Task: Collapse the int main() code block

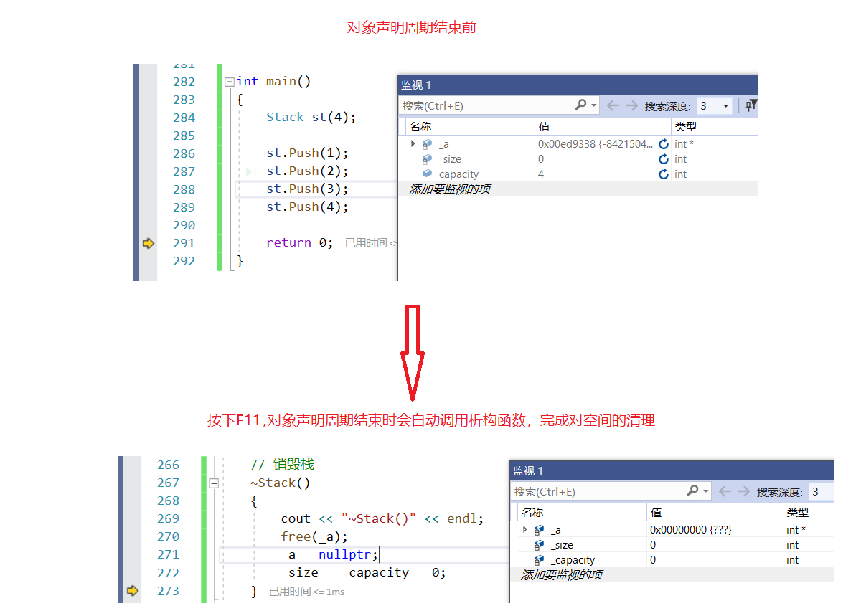Action: 230,82
